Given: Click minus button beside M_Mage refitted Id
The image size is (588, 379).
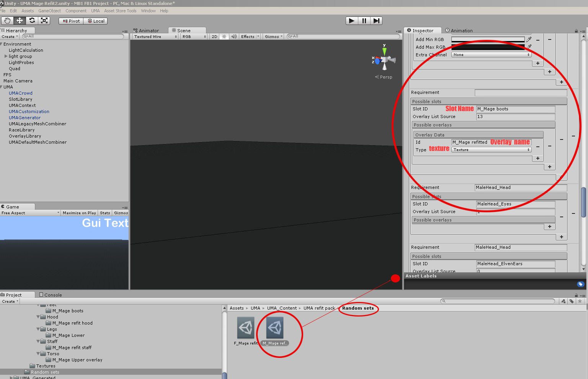Looking at the screenshot, I should tap(538, 146).
